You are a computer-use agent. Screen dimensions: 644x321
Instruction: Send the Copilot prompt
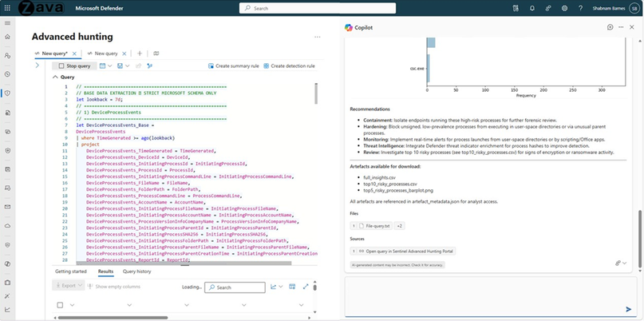pyautogui.click(x=628, y=309)
